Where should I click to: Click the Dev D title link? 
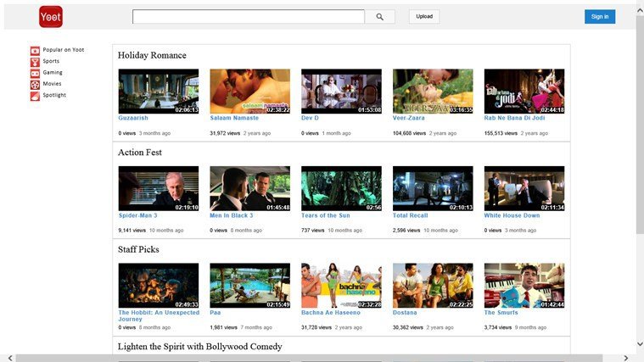click(310, 118)
